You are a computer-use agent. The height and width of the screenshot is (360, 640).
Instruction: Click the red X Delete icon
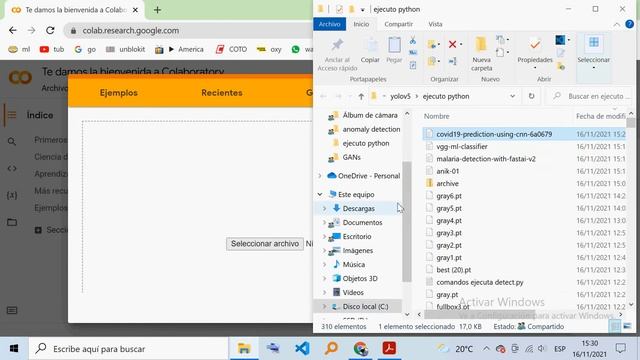click(x=452, y=44)
